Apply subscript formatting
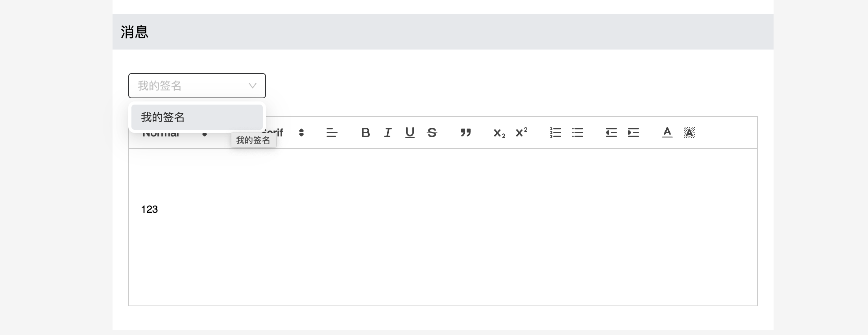The image size is (868, 335). click(x=499, y=133)
